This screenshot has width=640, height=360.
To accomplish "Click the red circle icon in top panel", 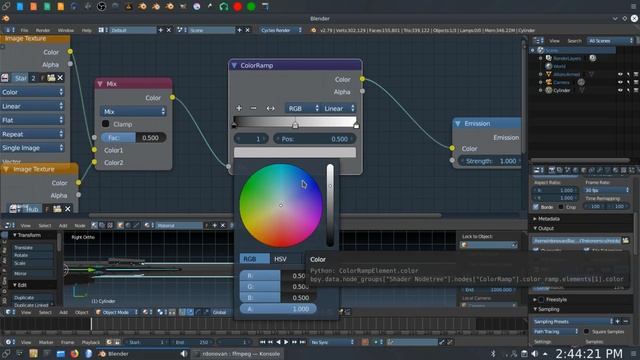I will pyautogui.click(x=238, y=6).
